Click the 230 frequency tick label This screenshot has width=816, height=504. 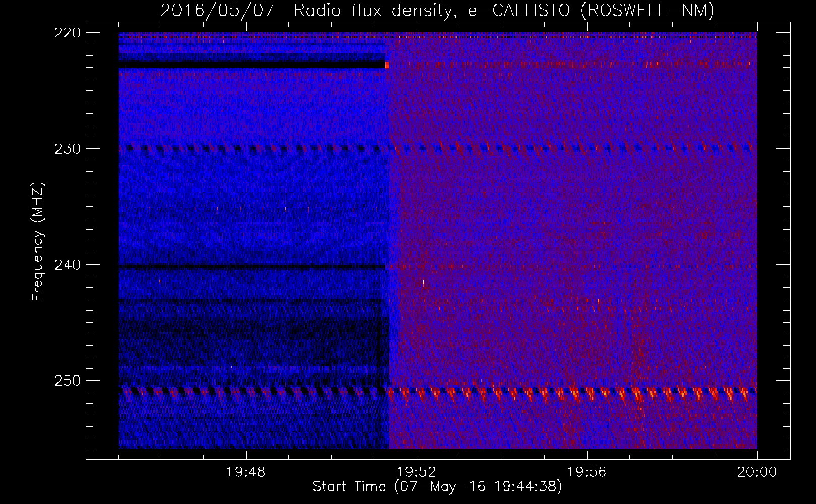[67, 149]
